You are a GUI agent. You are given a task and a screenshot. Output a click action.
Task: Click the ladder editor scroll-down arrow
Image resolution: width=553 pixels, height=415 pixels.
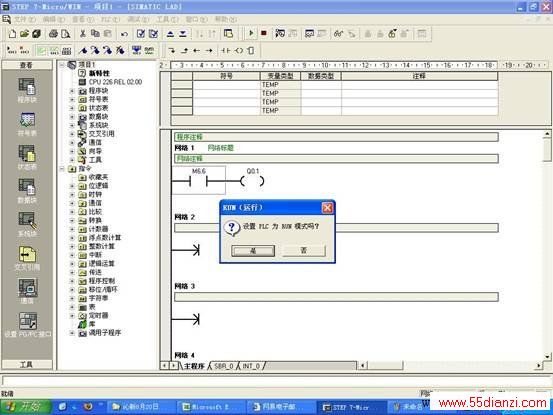(547, 357)
